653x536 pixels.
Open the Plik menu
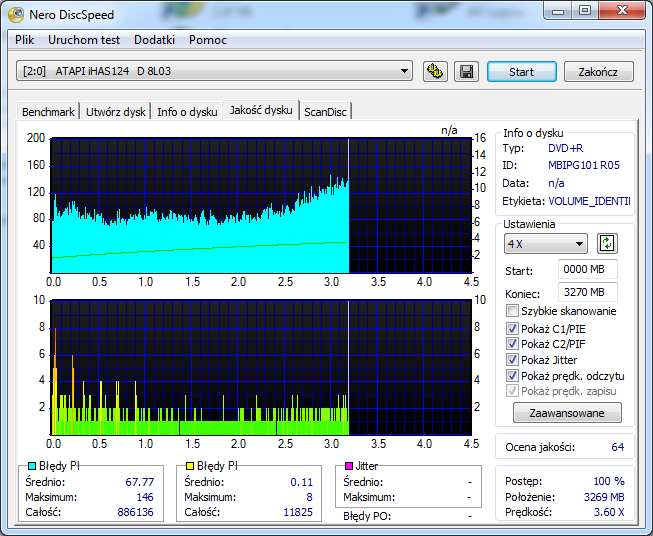[25, 40]
